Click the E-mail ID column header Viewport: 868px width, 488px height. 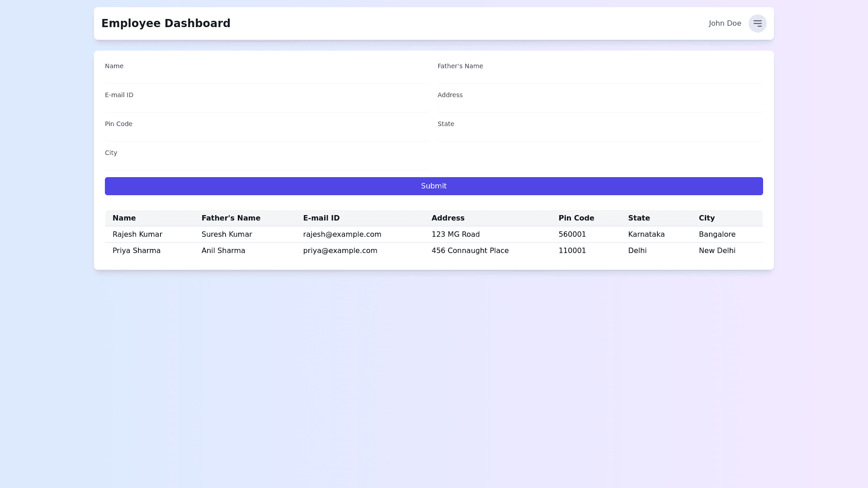321,218
